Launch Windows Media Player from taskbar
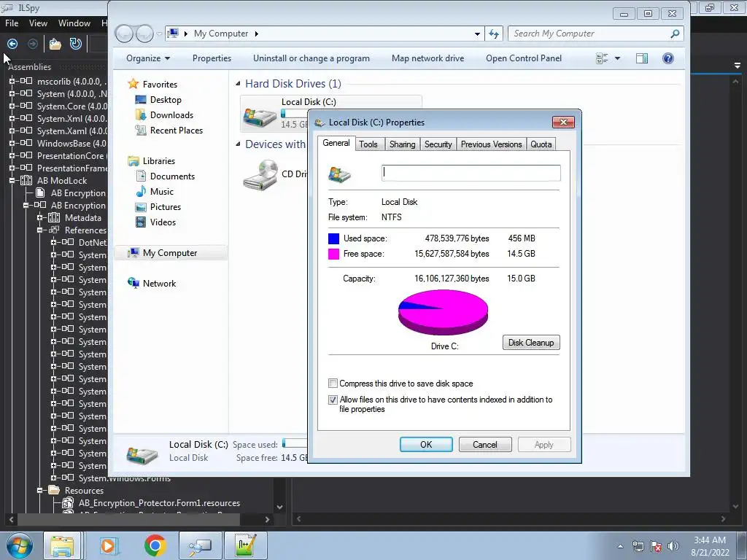747x560 pixels. pyautogui.click(x=109, y=545)
